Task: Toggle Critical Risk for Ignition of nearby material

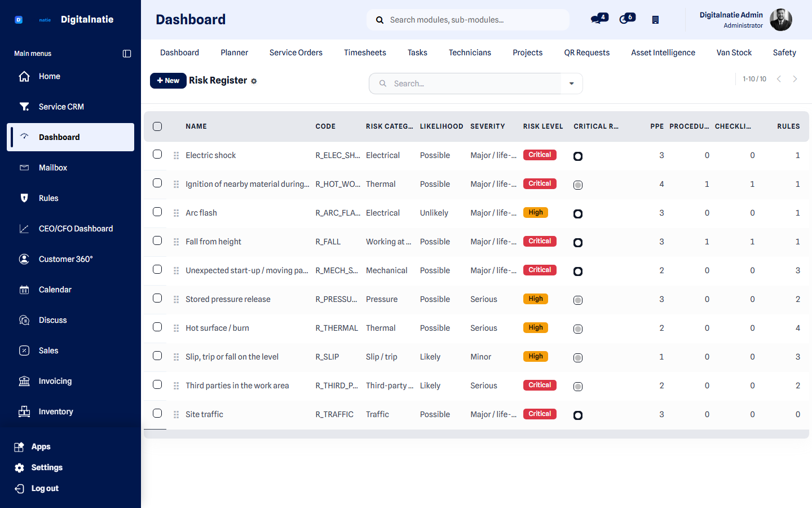Action: [x=578, y=185]
